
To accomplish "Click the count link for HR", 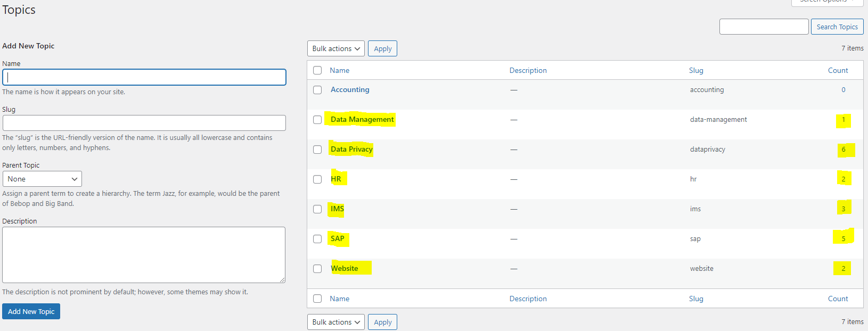I will coord(843,179).
